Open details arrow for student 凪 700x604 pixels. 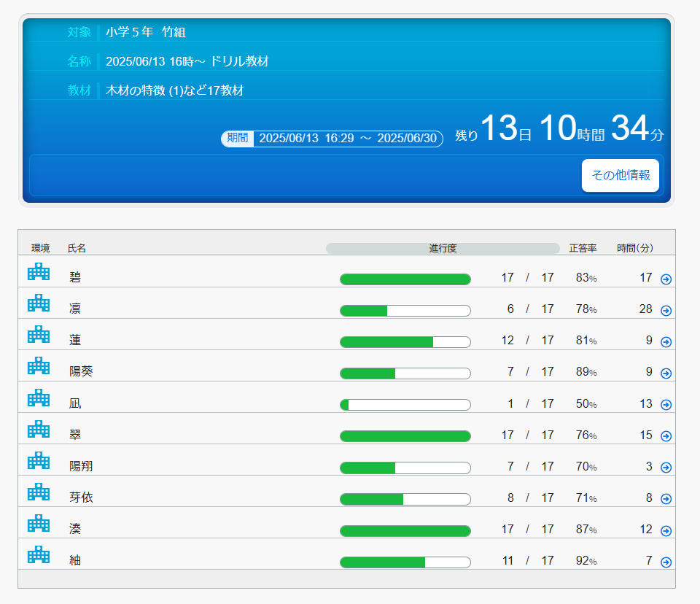click(666, 405)
